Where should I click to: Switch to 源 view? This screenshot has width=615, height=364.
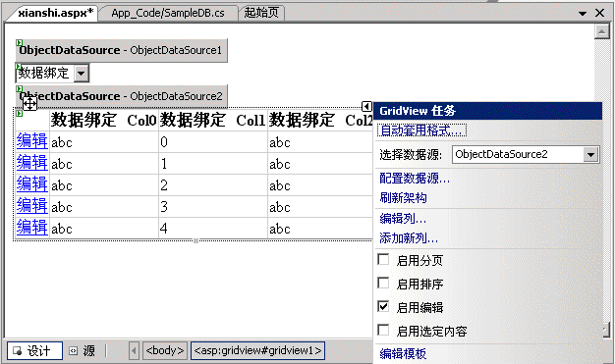83,350
